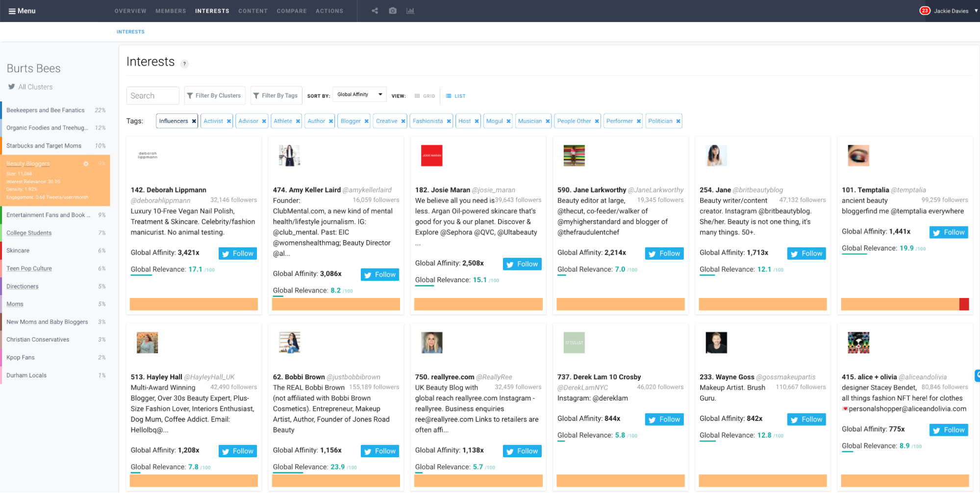Click Deborah Lippmann card orange bar
The image size is (980, 493).
coord(194,304)
